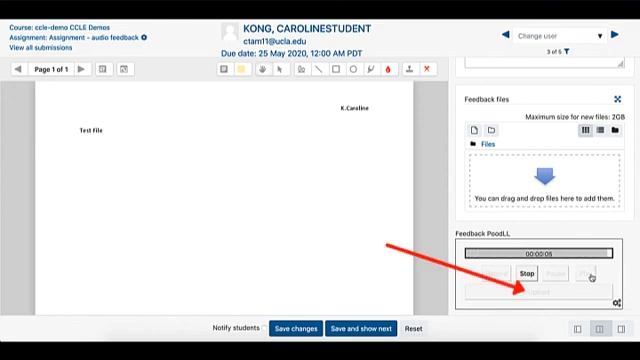
Task: Collapse the review panel layout
Action: 578,329
